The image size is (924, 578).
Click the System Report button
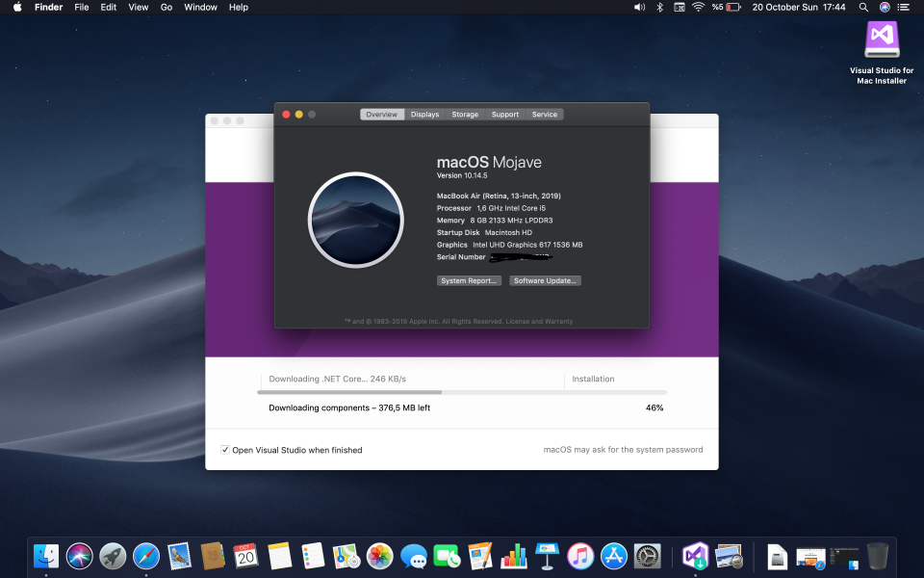point(469,280)
